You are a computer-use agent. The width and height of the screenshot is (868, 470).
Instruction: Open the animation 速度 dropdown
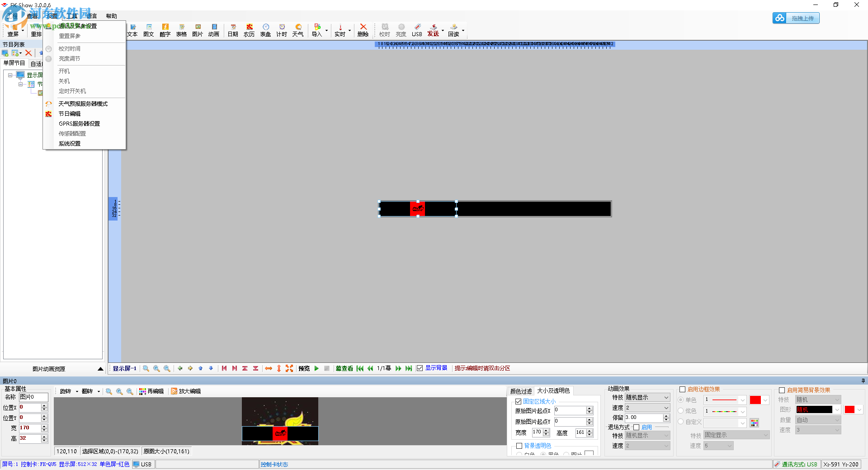click(x=647, y=408)
